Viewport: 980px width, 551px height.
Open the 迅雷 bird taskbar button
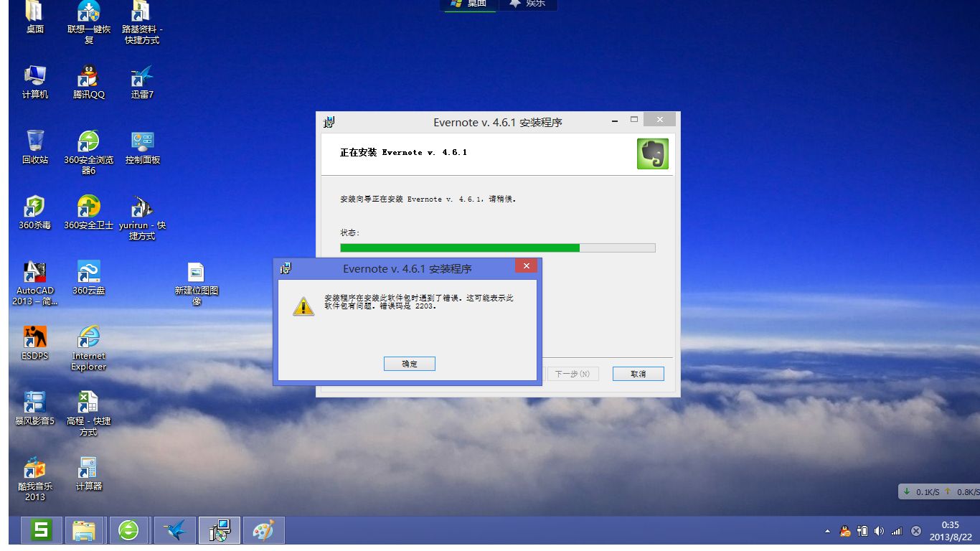(174, 530)
